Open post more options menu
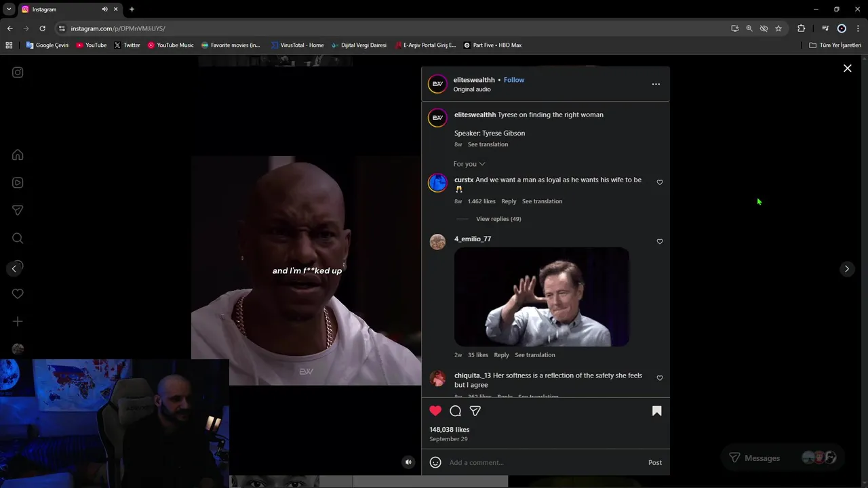The width and height of the screenshot is (868, 488). [x=656, y=84]
